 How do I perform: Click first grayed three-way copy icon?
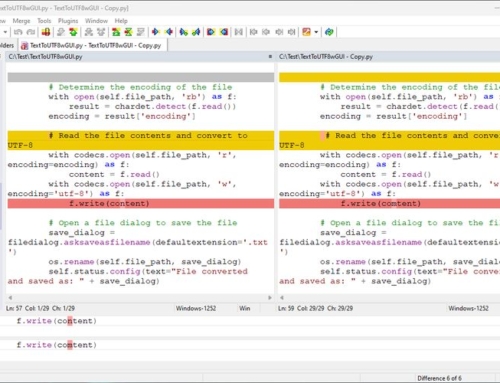pos(253,32)
